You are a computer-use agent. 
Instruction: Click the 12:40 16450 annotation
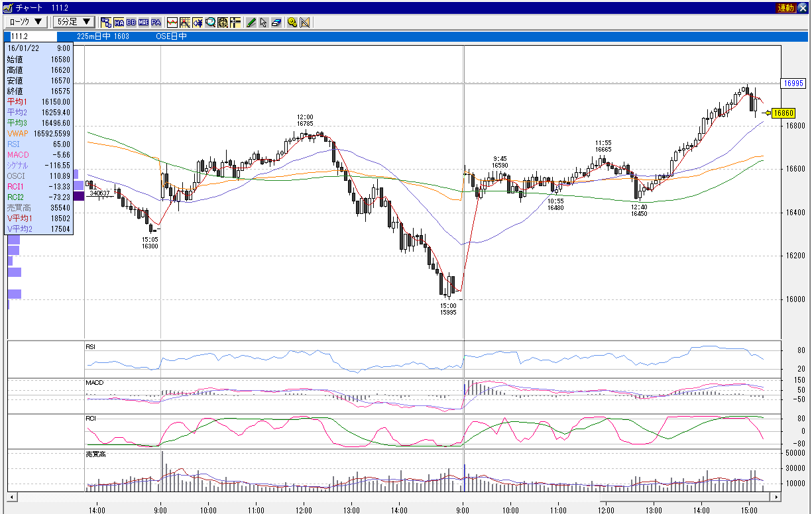click(639, 210)
